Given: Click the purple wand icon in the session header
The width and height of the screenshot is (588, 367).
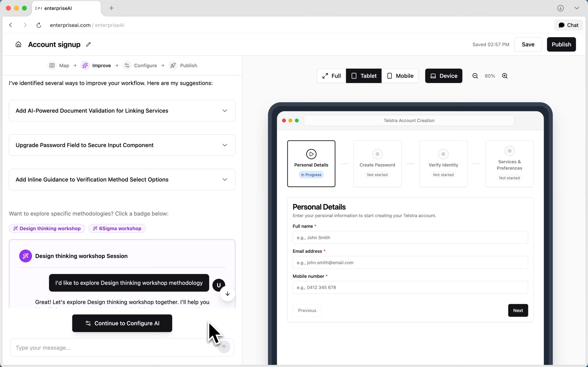Looking at the screenshot, I should tap(26, 256).
